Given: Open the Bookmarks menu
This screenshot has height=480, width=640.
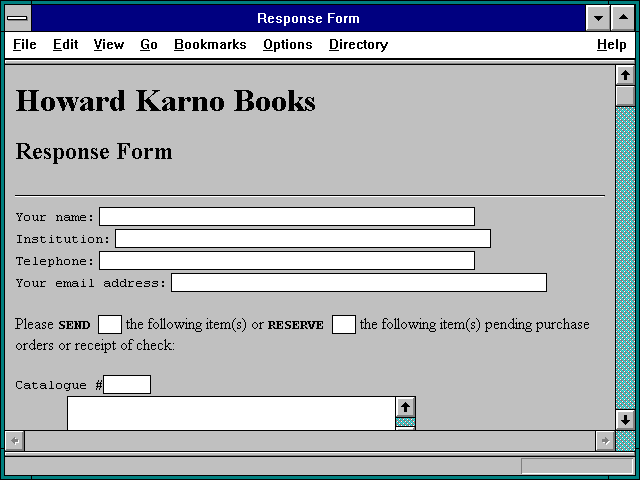Looking at the screenshot, I should (210, 44).
